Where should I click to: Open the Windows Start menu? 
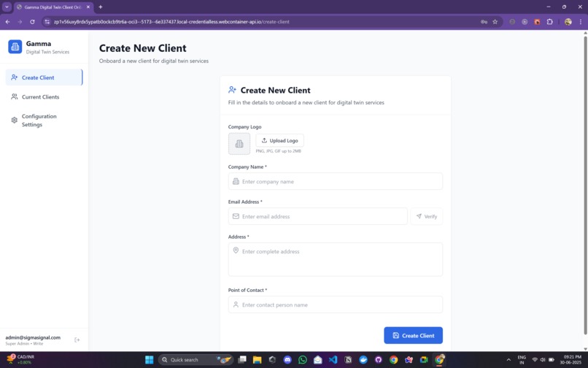(150, 360)
